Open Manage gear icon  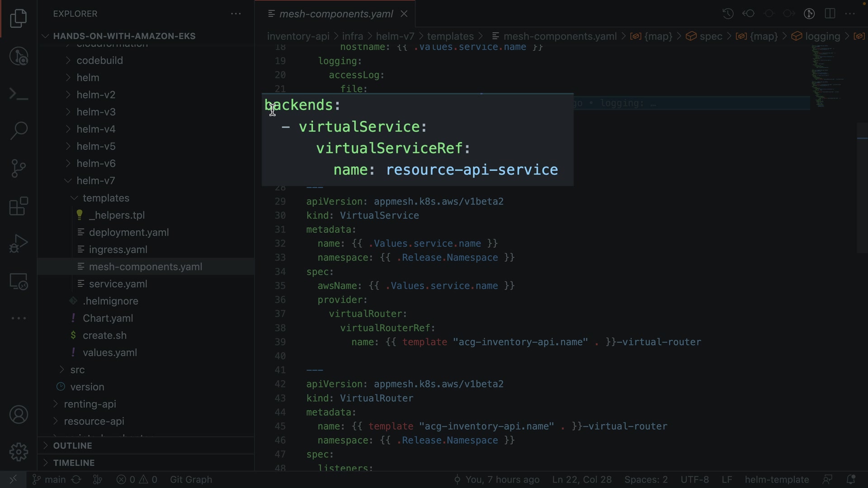point(19,452)
